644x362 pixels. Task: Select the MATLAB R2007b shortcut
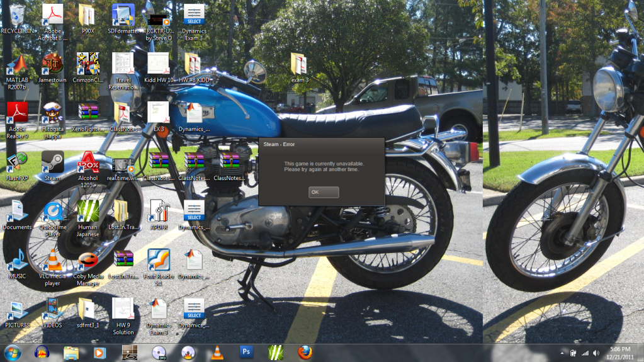[x=17, y=72]
